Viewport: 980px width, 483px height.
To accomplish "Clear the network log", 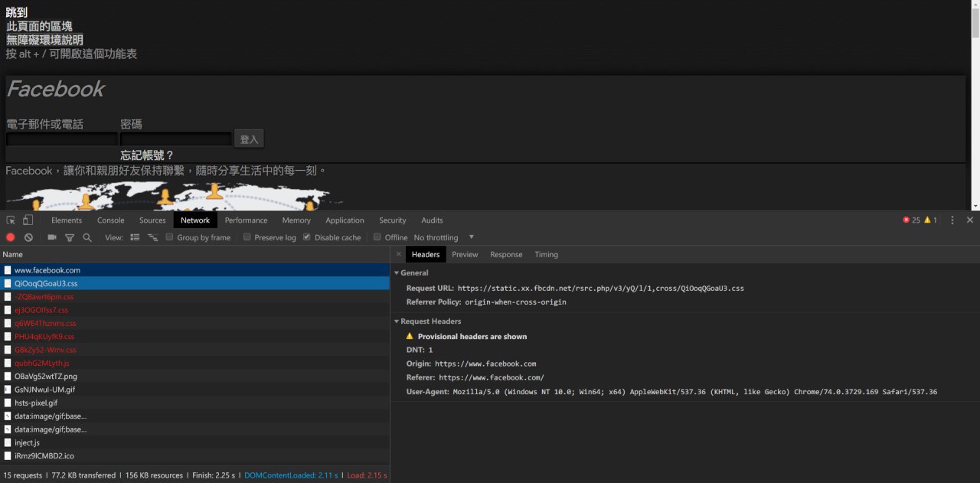I will [x=28, y=237].
